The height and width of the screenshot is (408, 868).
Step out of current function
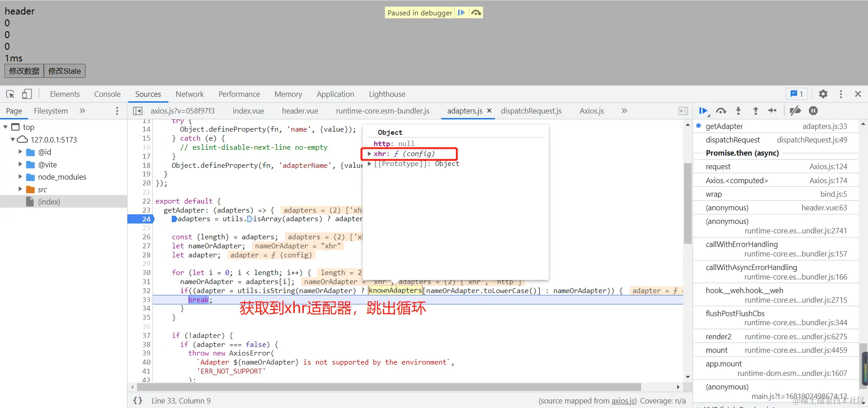[755, 111]
